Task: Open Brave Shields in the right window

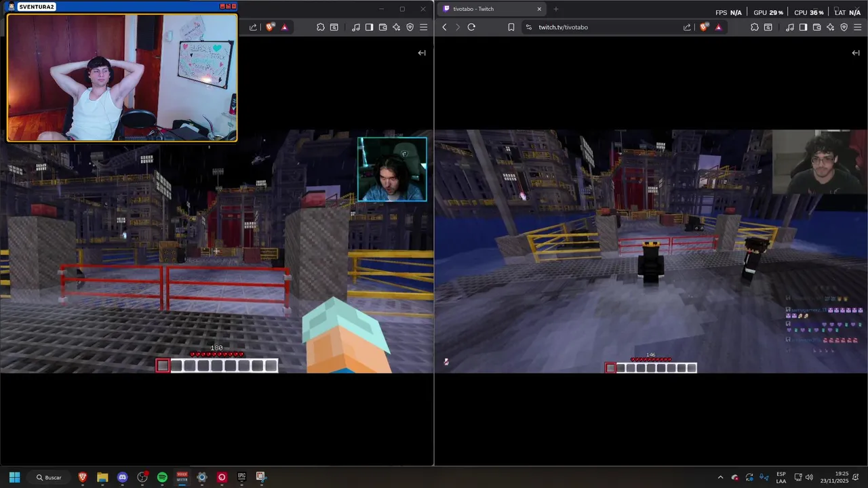Action: point(704,27)
